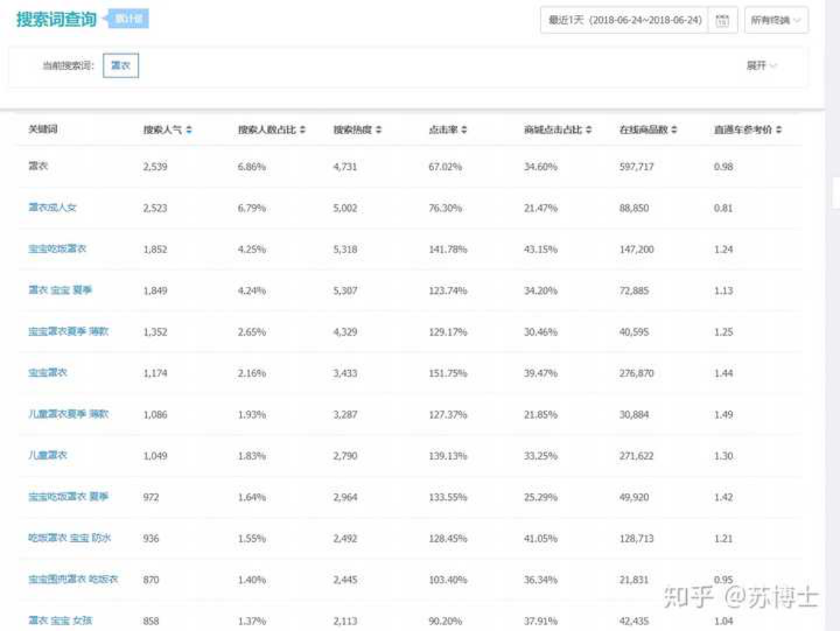Sort by 搜索人气 column arrows
Screen dimensions: 840x631
(189, 129)
